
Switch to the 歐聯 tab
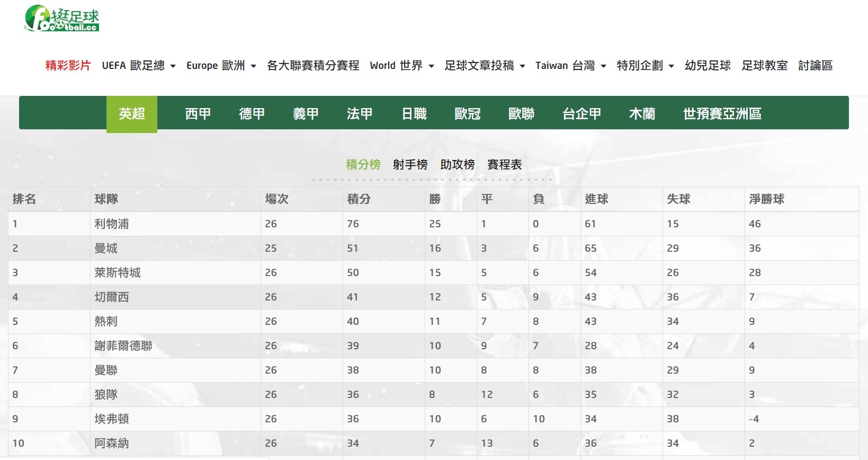(x=522, y=114)
